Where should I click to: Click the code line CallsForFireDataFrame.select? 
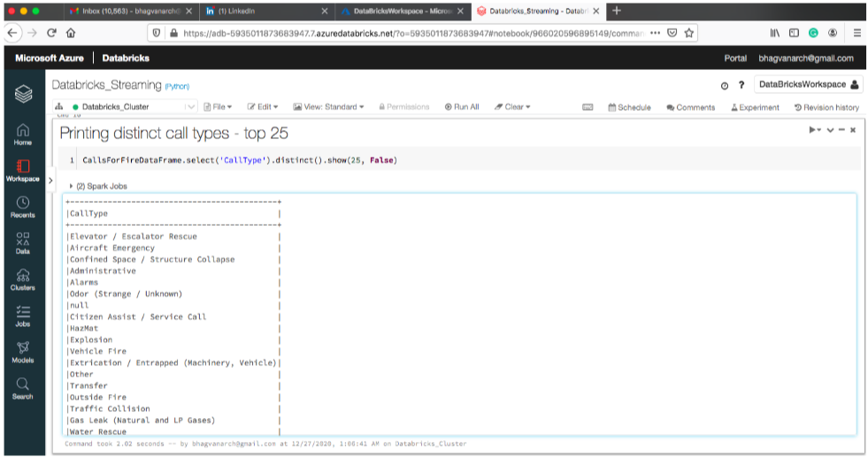pos(240,160)
